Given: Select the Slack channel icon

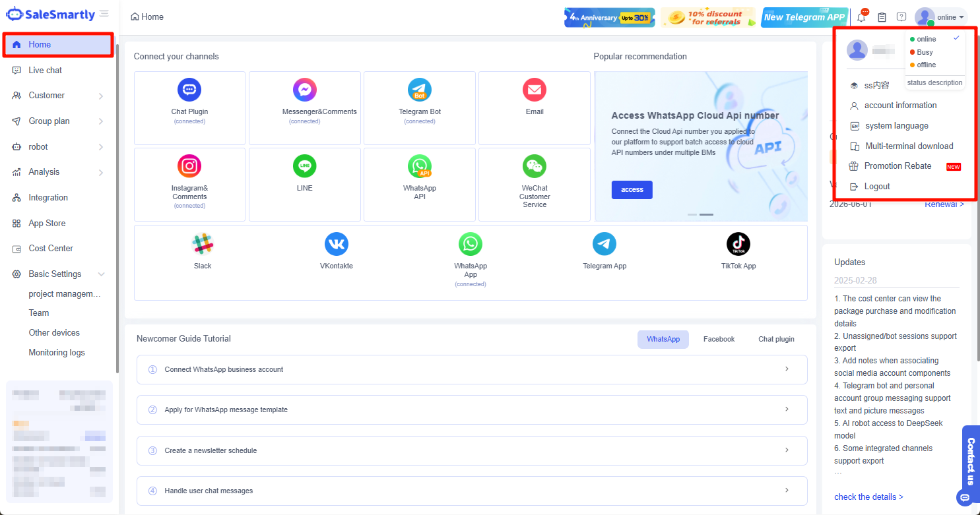Looking at the screenshot, I should tap(203, 244).
